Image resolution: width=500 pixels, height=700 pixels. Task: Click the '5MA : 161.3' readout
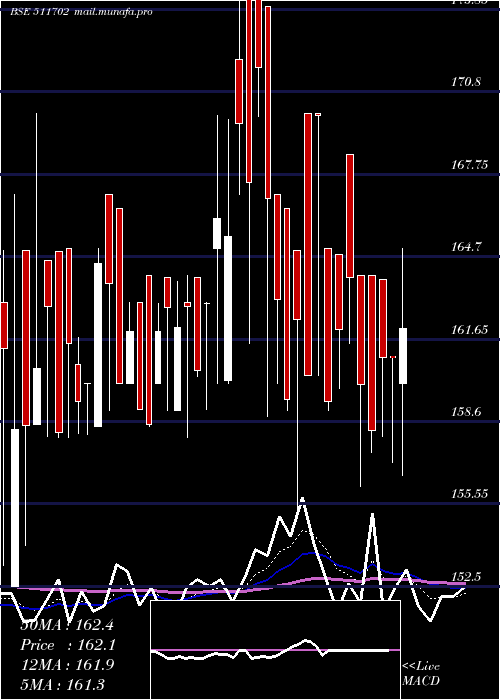tap(63, 684)
